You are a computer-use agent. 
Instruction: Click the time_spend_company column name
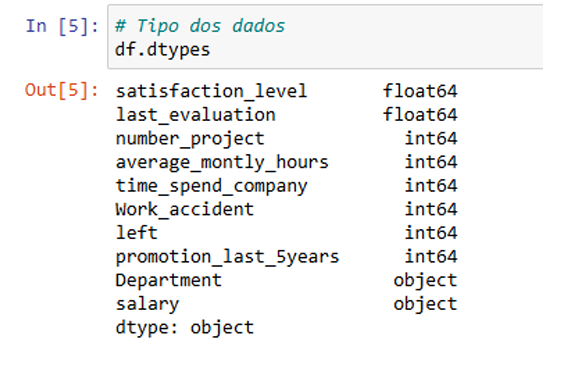(x=212, y=186)
